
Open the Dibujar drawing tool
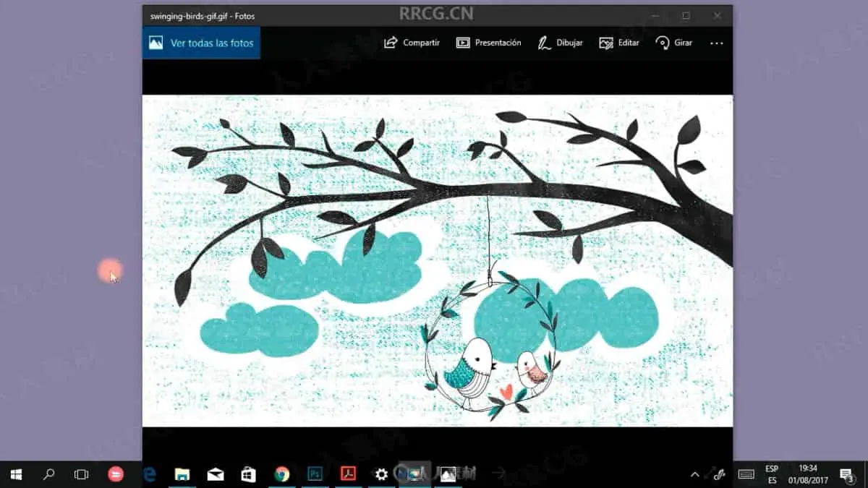tap(561, 43)
